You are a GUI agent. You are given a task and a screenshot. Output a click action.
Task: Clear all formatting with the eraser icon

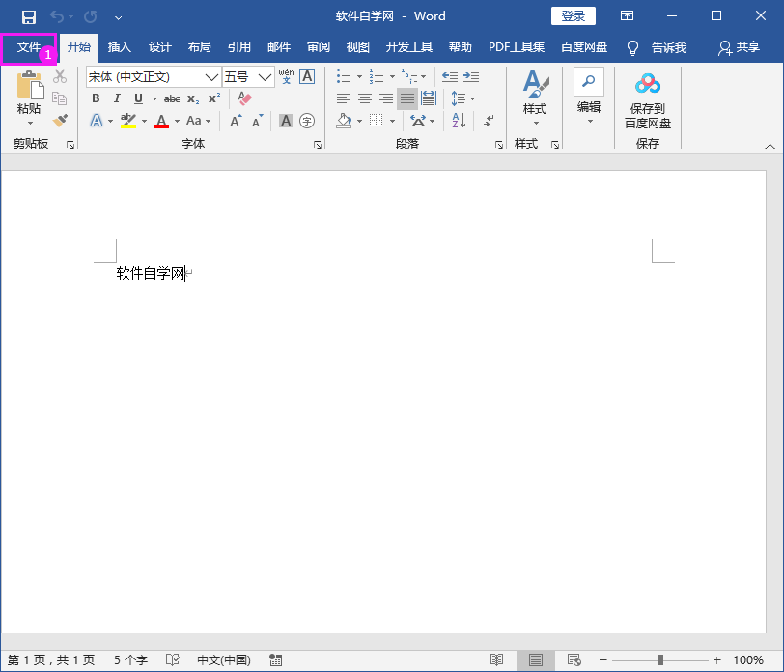(244, 98)
